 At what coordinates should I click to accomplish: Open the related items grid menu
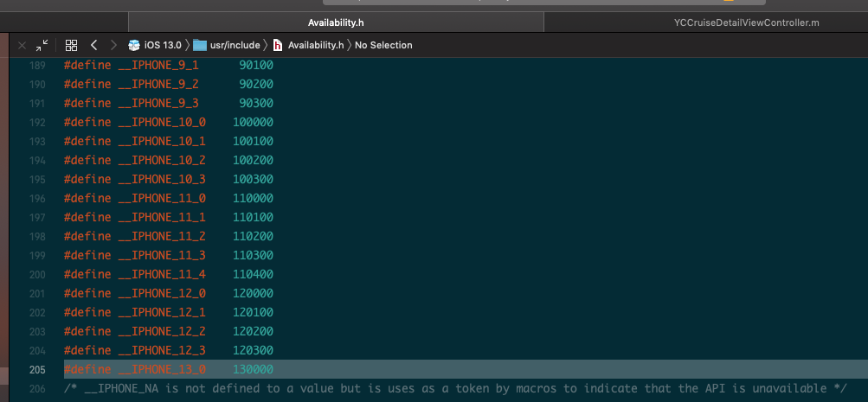(72, 45)
